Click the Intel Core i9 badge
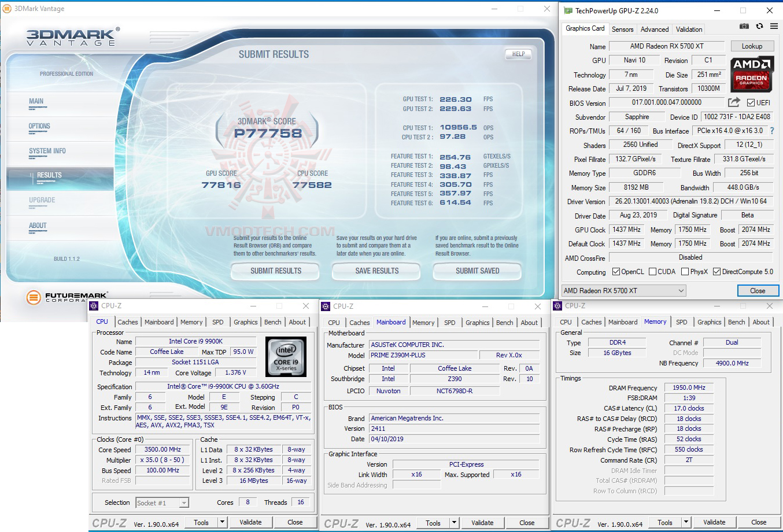The width and height of the screenshot is (783, 532). click(286, 357)
